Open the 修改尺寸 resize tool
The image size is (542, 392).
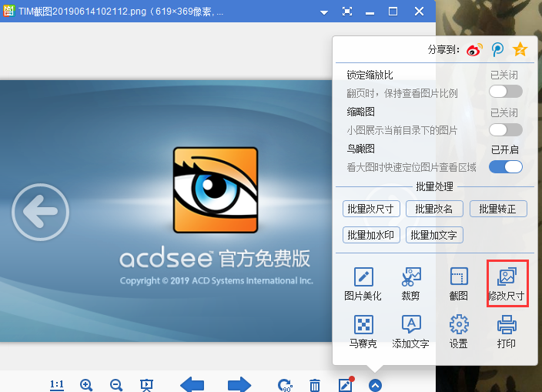tap(507, 283)
